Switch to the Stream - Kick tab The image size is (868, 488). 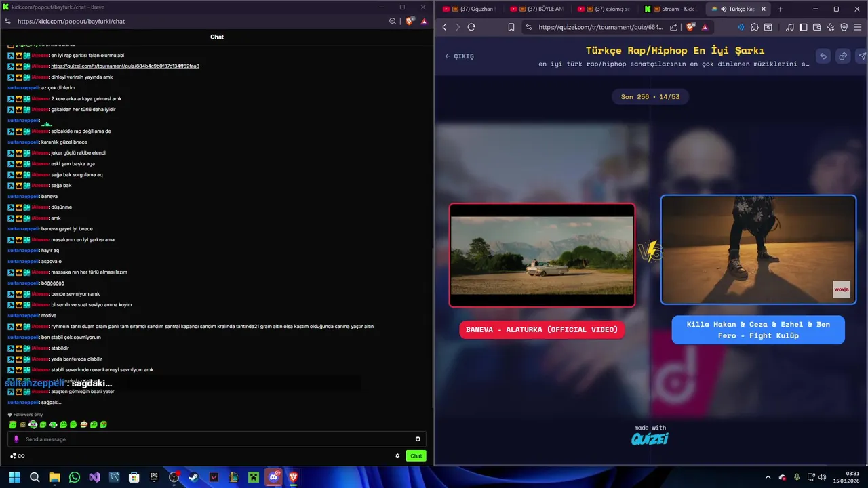point(671,9)
